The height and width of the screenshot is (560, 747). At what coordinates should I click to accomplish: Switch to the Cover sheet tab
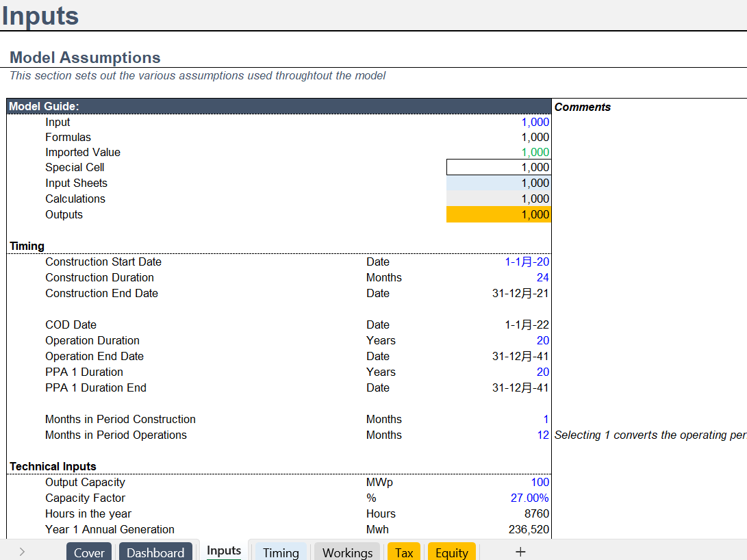(89, 552)
